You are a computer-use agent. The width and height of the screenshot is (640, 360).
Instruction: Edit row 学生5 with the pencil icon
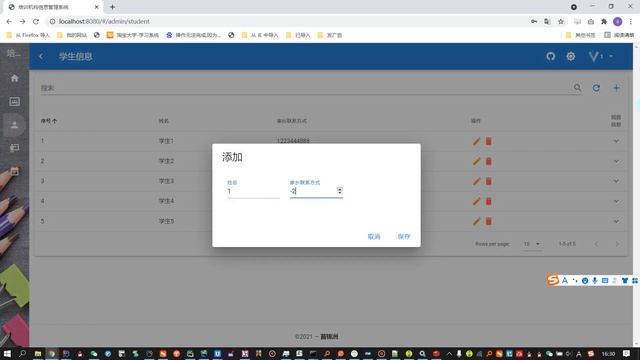pos(476,221)
